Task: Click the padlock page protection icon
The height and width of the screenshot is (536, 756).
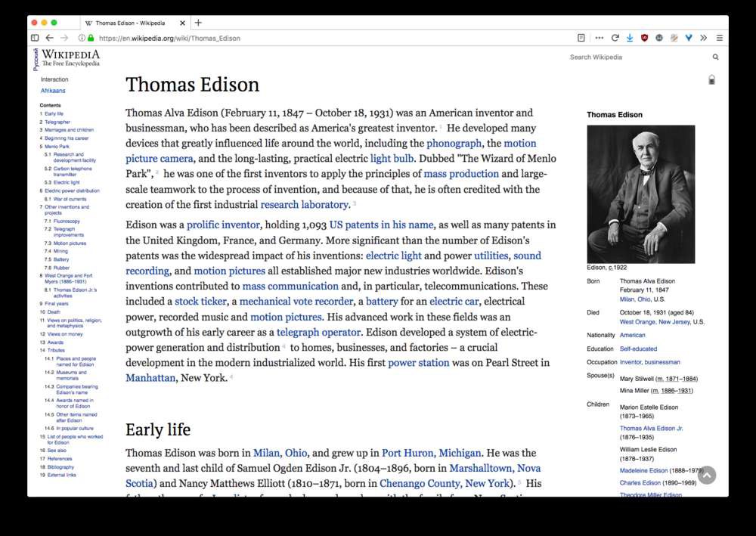Action: pyautogui.click(x=711, y=79)
